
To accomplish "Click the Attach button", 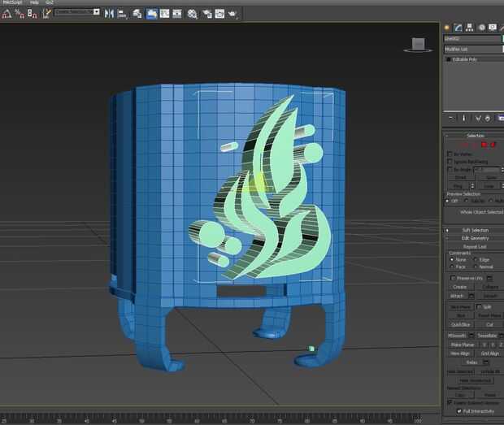I will click(458, 296).
